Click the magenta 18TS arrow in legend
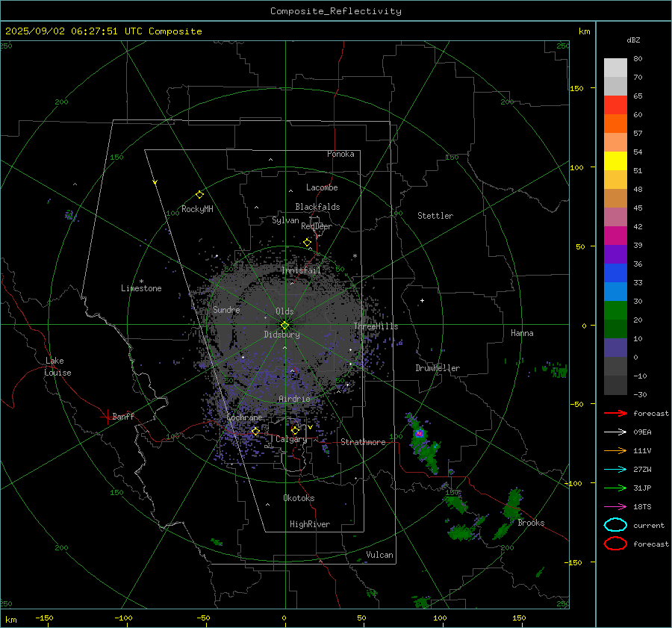 (x=615, y=507)
